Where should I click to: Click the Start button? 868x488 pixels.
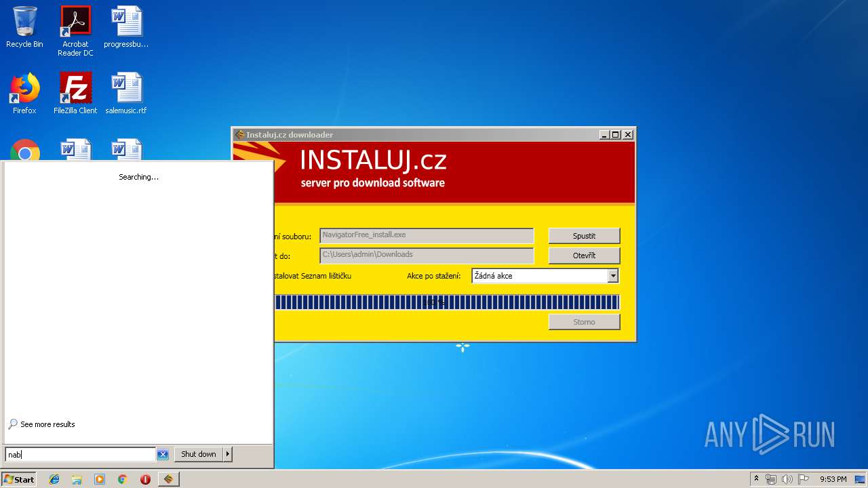pyautogui.click(x=19, y=479)
